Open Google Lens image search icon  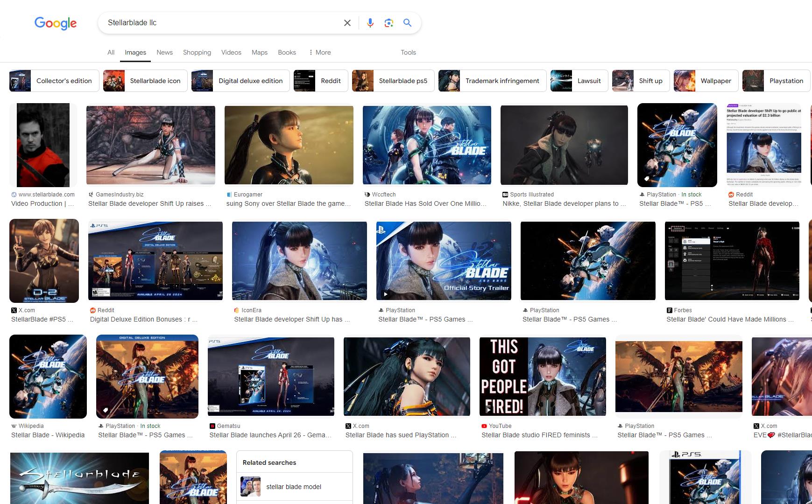coord(388,23)
